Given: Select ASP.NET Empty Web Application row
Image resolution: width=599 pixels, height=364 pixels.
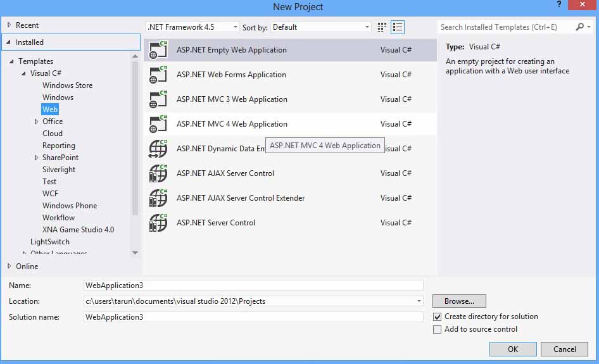Looking at the screenshot, I should click(291, 49).
